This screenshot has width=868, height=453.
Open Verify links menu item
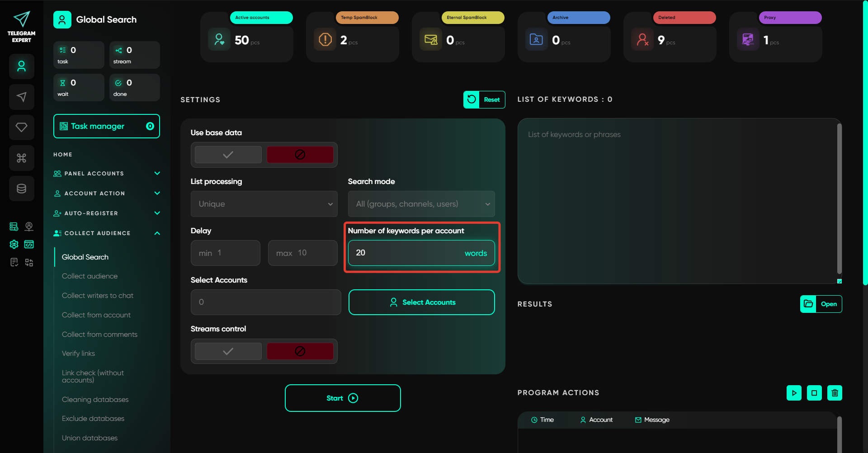click(78, 354)
